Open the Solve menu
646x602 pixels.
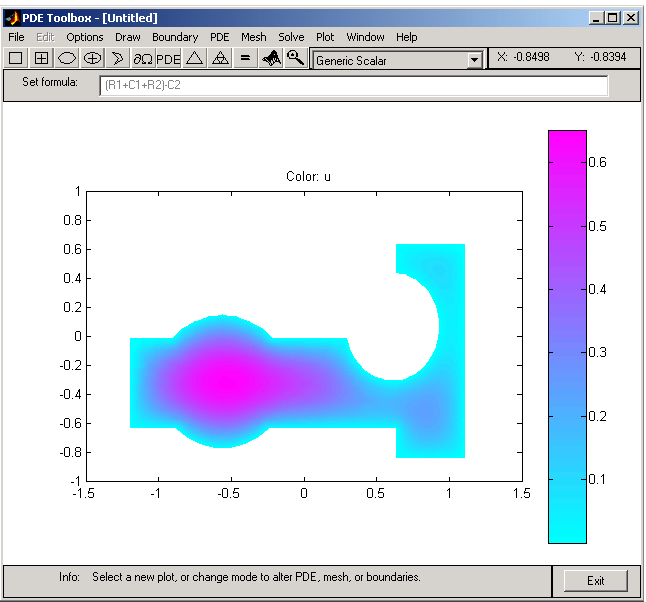(x=291, y=37)
